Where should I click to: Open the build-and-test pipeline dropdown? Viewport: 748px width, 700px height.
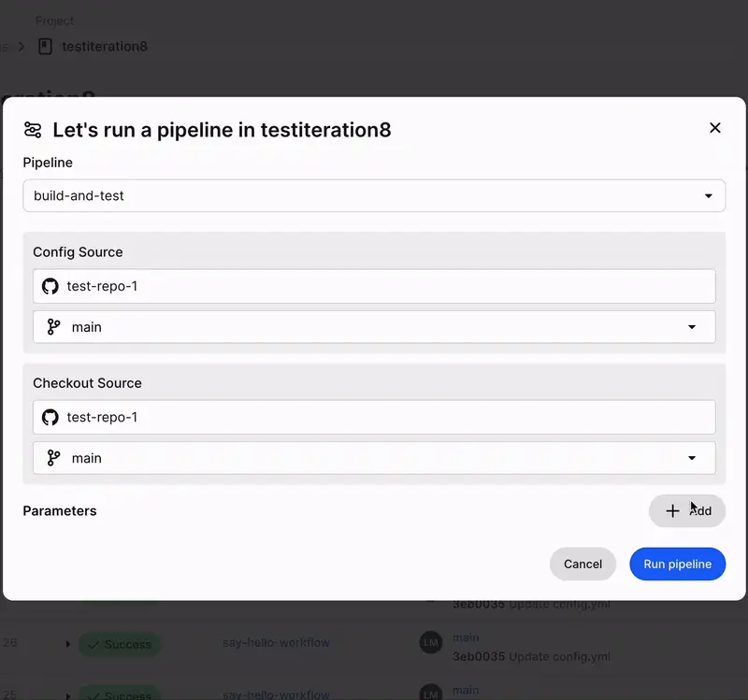point(374,196)
